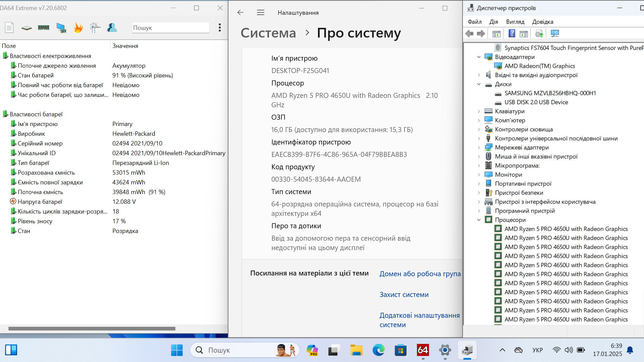Viewport: 644px width, 362px height.
Task: Click the AIDA64 Report page icon
Action: click(x=9, y=27)
